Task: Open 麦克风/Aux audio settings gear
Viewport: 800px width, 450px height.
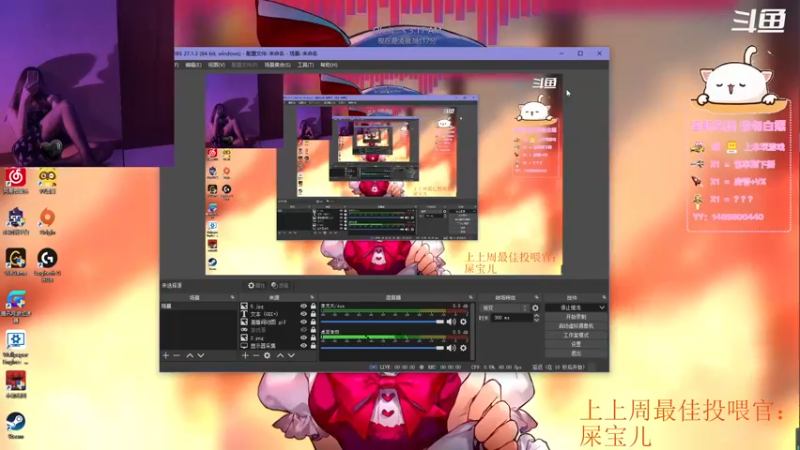Action: [463, 322]
